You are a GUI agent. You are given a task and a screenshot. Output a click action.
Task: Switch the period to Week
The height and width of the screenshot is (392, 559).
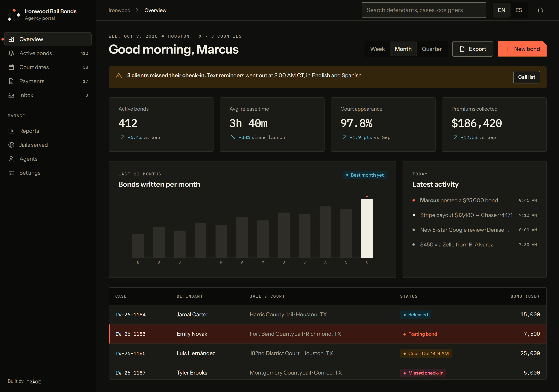coord(377,49)
